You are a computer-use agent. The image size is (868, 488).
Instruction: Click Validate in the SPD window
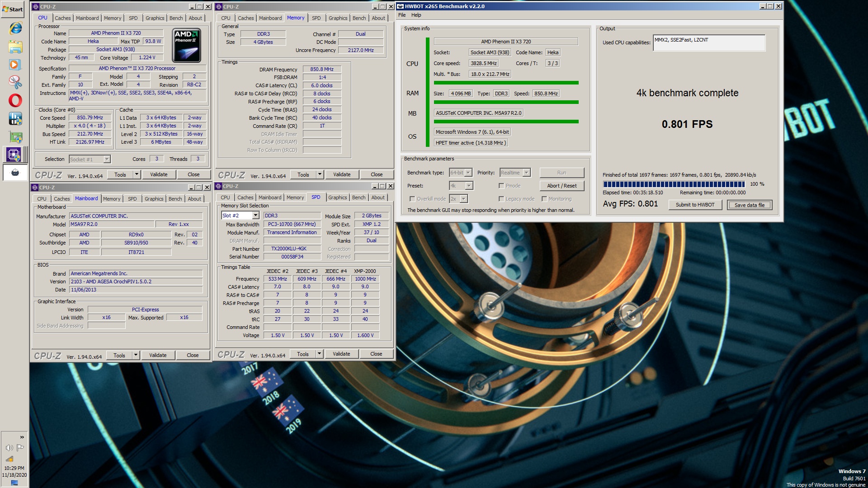[341, 354]
